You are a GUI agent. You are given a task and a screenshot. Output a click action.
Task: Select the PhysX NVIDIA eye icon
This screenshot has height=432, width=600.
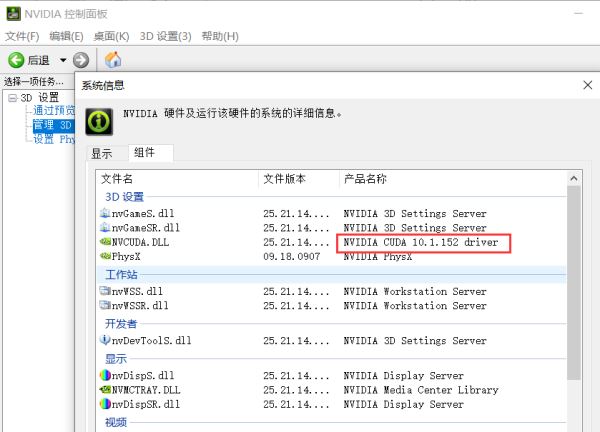[x=105, y=256]
